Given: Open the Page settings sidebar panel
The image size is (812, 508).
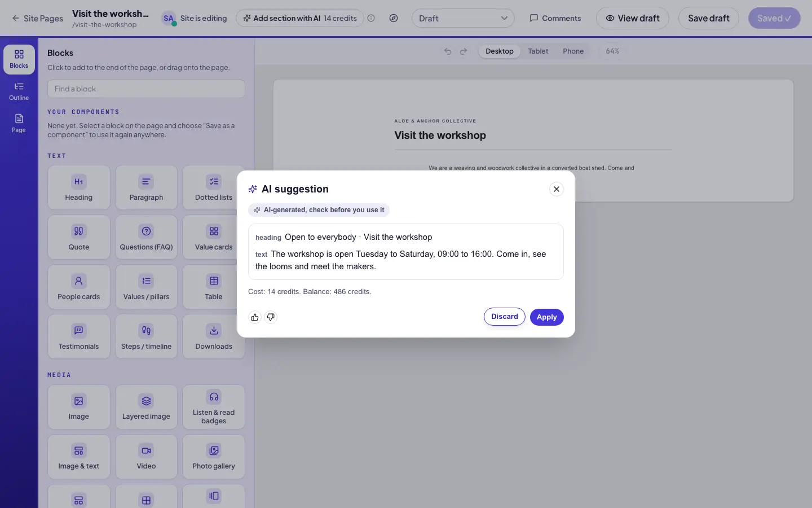Looking at the screenshot, I should (x=19, y=123).
